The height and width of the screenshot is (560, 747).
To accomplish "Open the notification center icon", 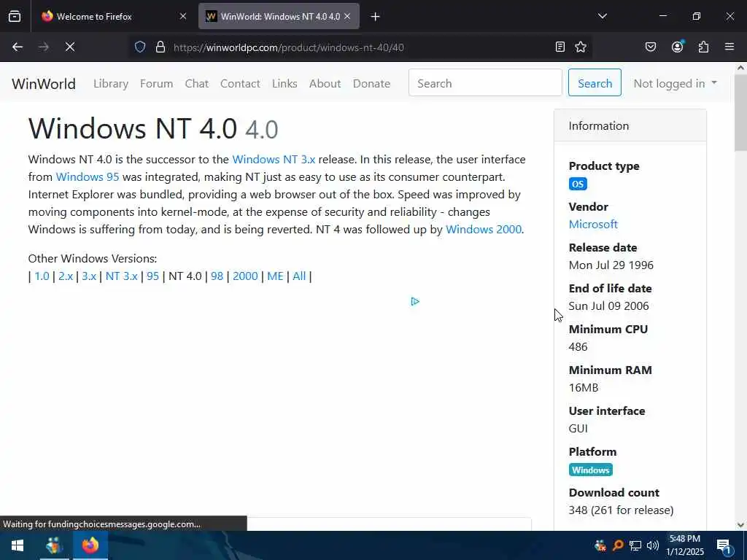I will [x=724, y=546].
